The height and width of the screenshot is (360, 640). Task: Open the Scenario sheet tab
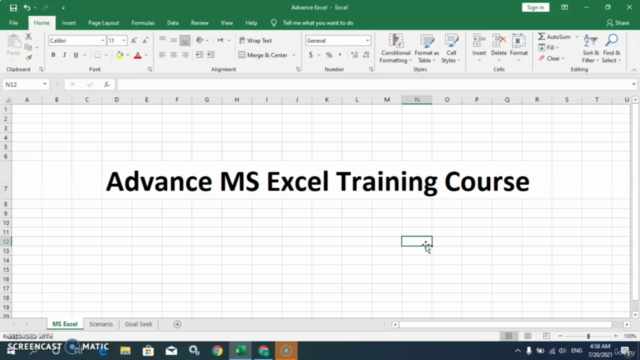point(101,324)
